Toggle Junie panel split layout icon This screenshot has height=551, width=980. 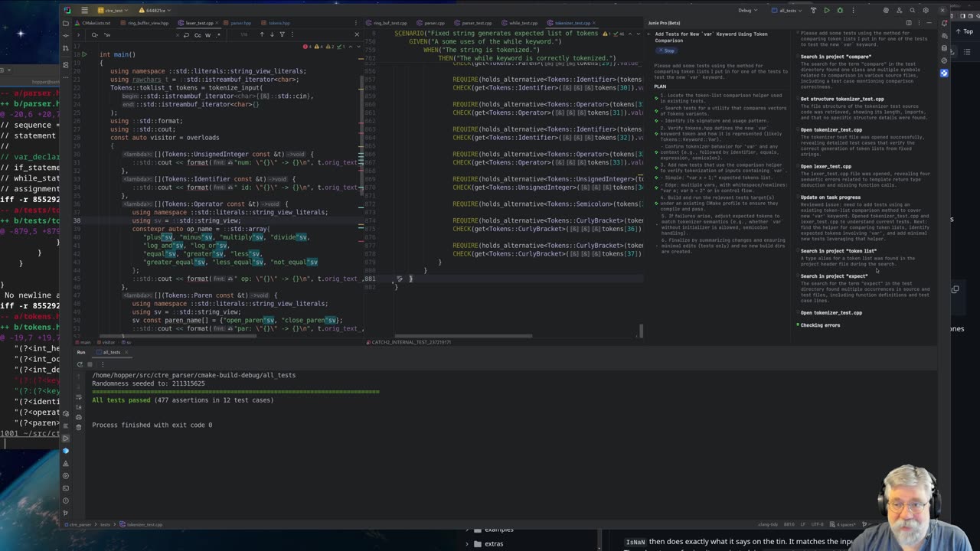[909, 23]
